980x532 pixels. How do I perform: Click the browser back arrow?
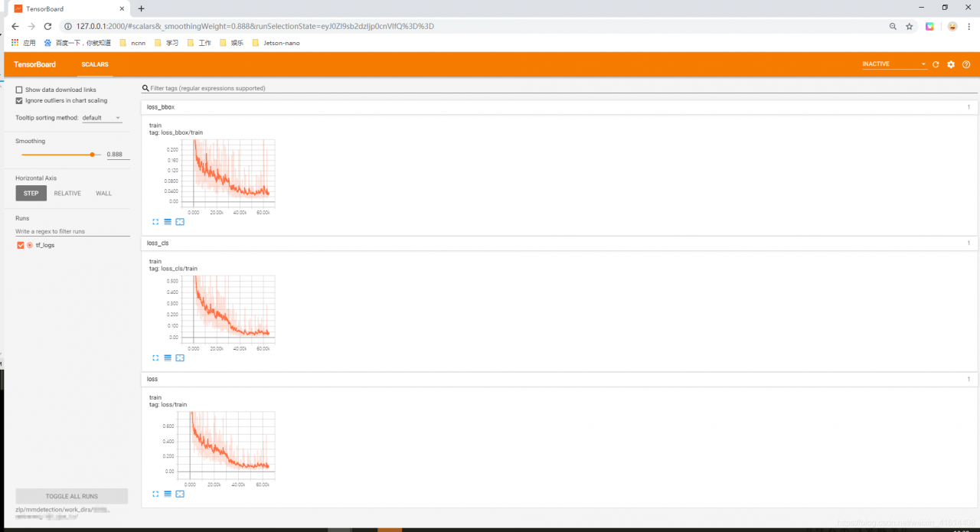click(x=15, y=26)
